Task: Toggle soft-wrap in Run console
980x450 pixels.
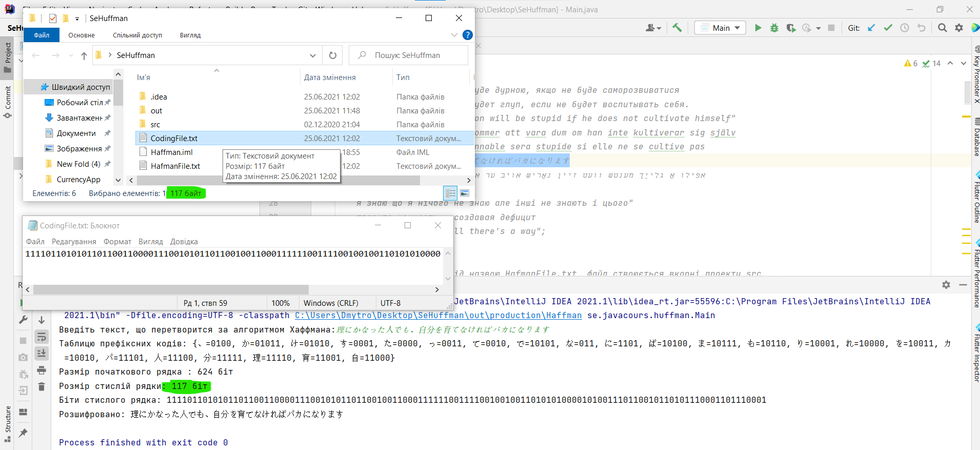Action: point(42,337)
